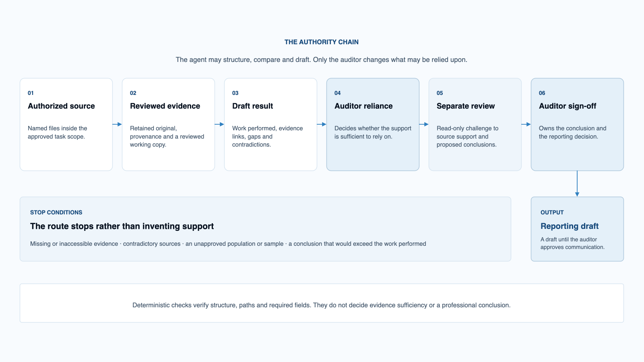Click downward arrow leading to Output box
644x362 pixels.
click(x=577, y=184)
